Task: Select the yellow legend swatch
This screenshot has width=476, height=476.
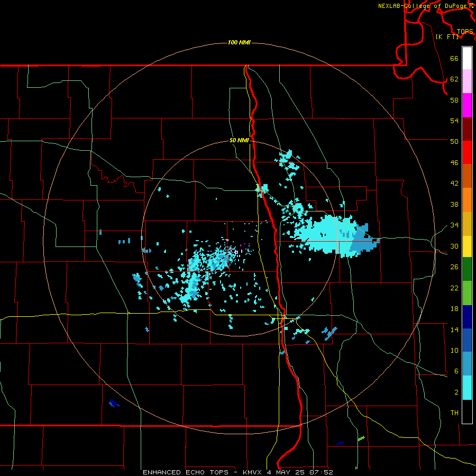Action: point(467,246)
